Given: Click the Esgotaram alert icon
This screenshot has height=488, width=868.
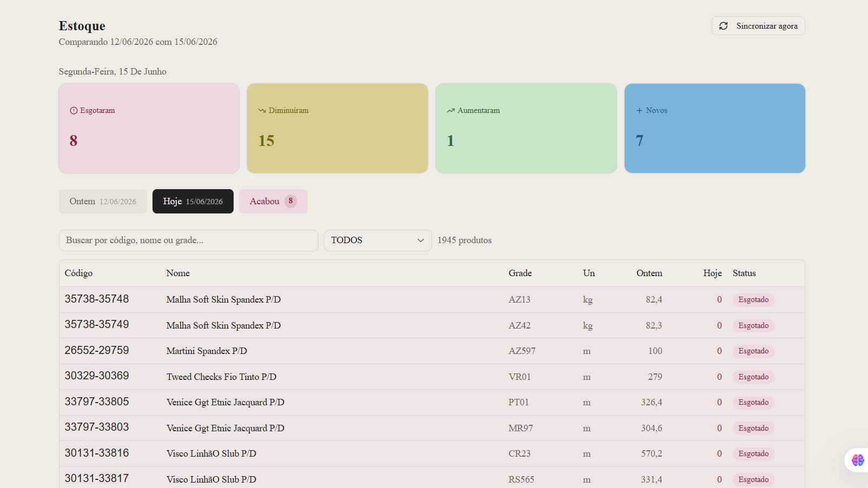Looking at the screenshot, I should pyautogui.click(x=74, y=110).
